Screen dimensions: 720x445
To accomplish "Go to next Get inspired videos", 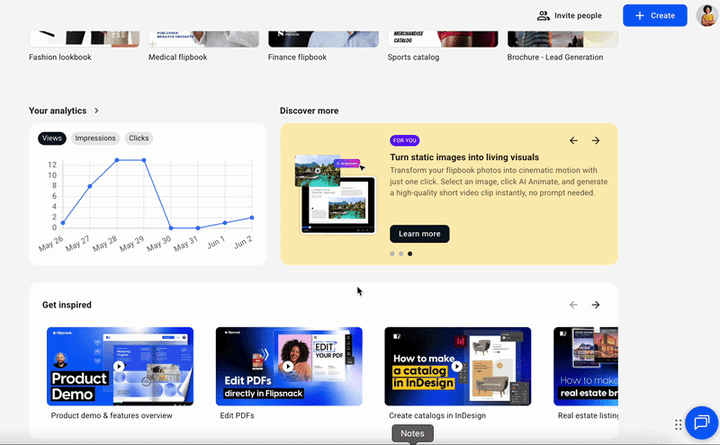I will (x=596, y=305).
